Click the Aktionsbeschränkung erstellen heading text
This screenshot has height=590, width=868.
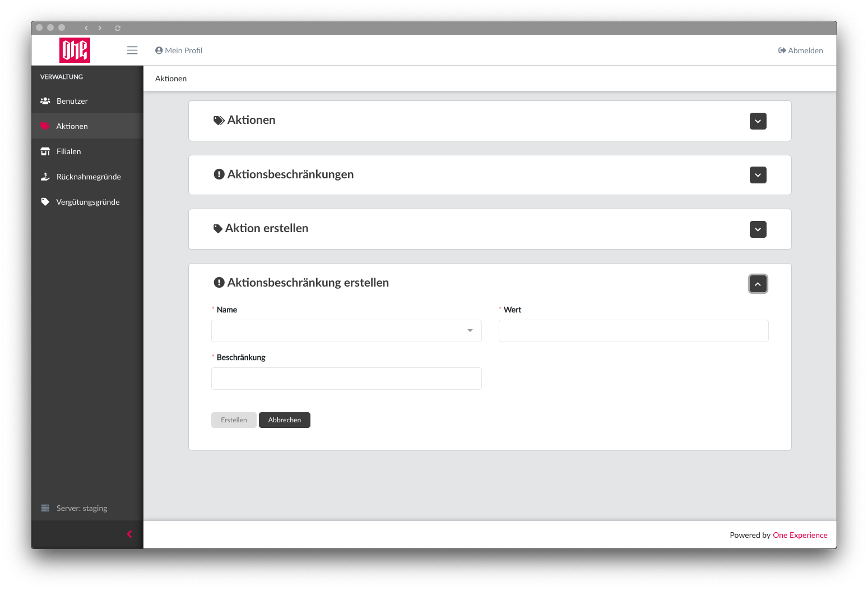click(x=308, y=283)
